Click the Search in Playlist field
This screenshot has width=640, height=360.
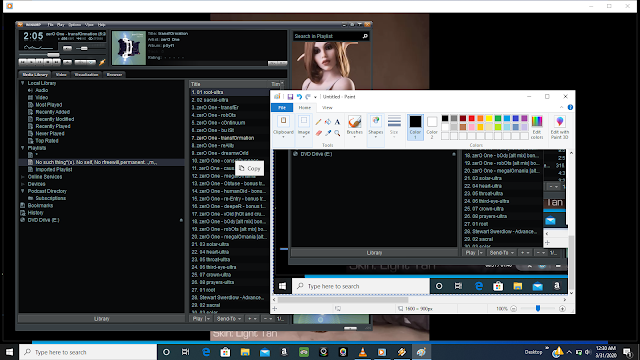click(x=327, y=36)
